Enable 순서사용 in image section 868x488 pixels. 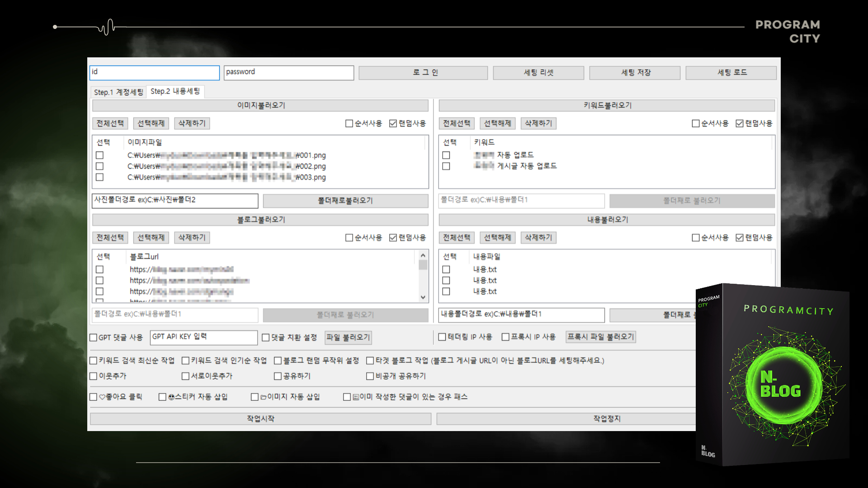click(363, 123)
